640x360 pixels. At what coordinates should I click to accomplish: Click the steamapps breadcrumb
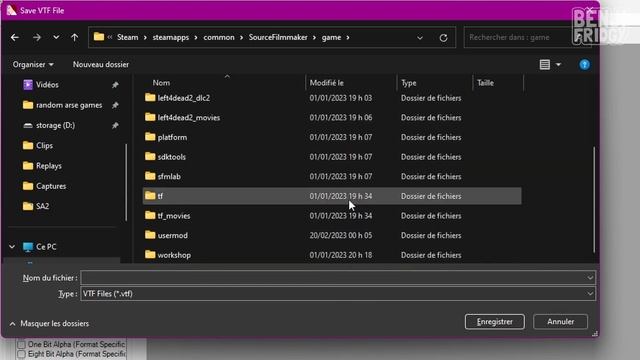click(x=171, y=37)
